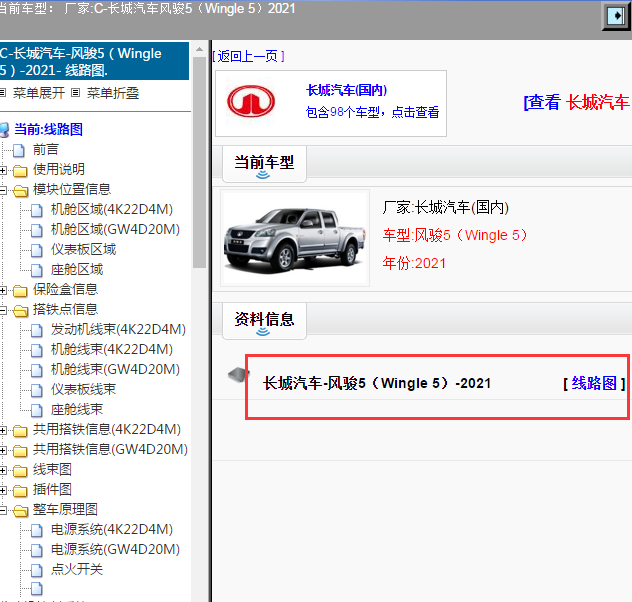Screen dimensions: 632x602
Task: Click the 搭铁点信息 open folder icon
Action: coord(20,310)
